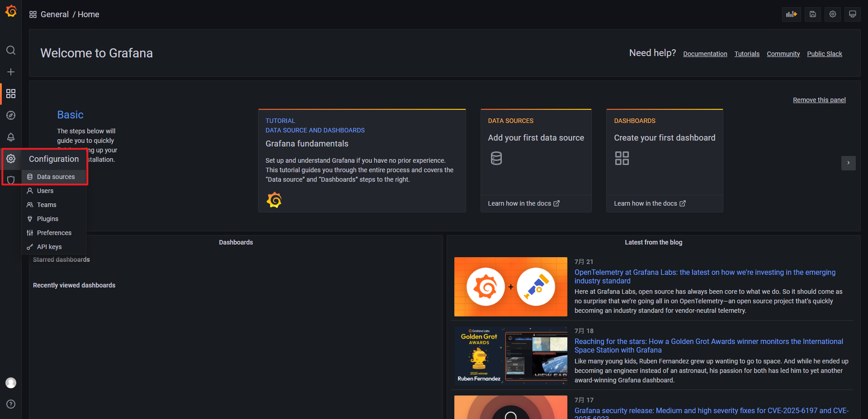
Task: Select API keys in Configuration menu
Action: pos(54,247)
